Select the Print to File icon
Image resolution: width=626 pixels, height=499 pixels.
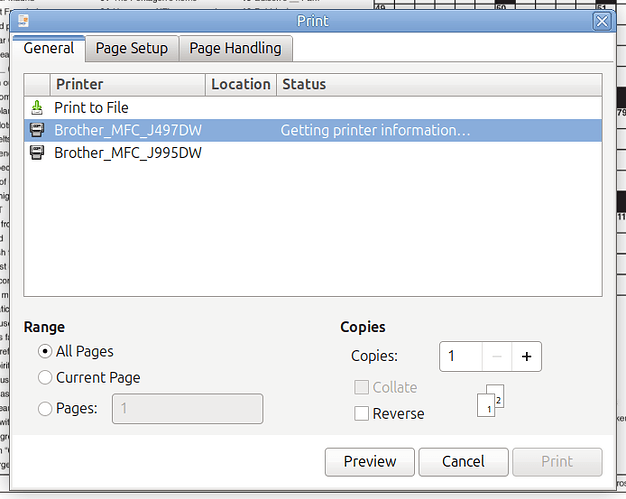point(37,107)
